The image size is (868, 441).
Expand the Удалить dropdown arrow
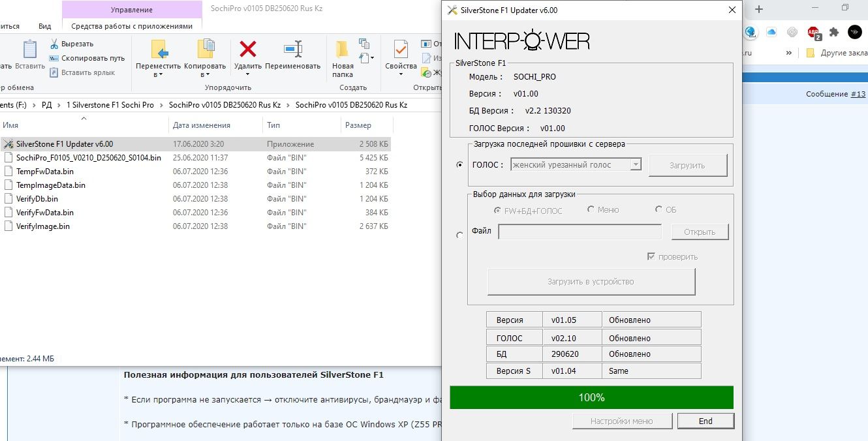tap(248, 74)
